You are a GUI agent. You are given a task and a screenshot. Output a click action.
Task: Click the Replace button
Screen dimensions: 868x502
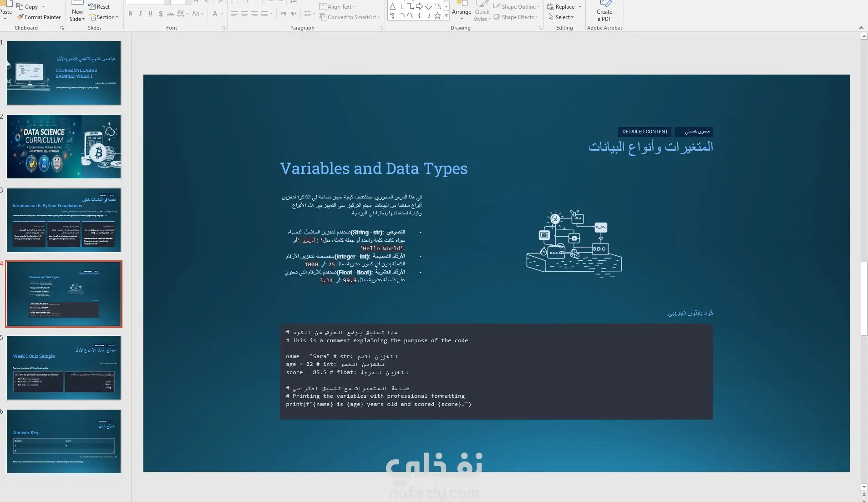(561, 6)
